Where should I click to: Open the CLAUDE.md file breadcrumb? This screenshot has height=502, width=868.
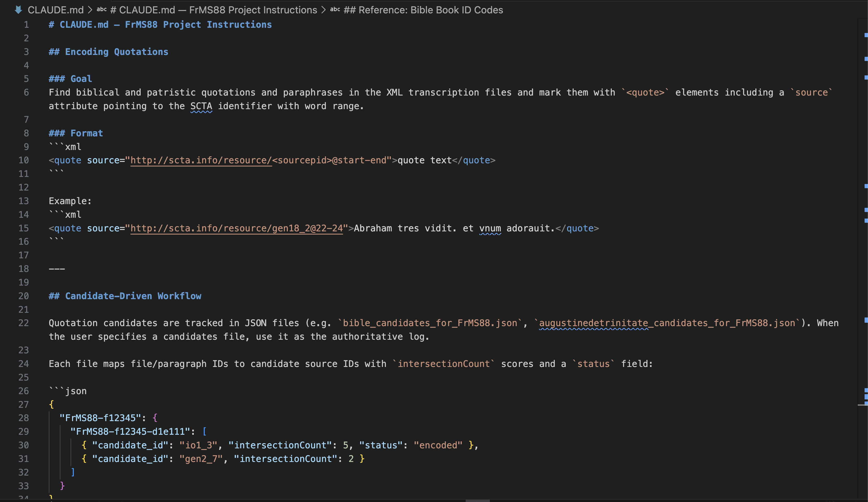[x=56, y=10]
